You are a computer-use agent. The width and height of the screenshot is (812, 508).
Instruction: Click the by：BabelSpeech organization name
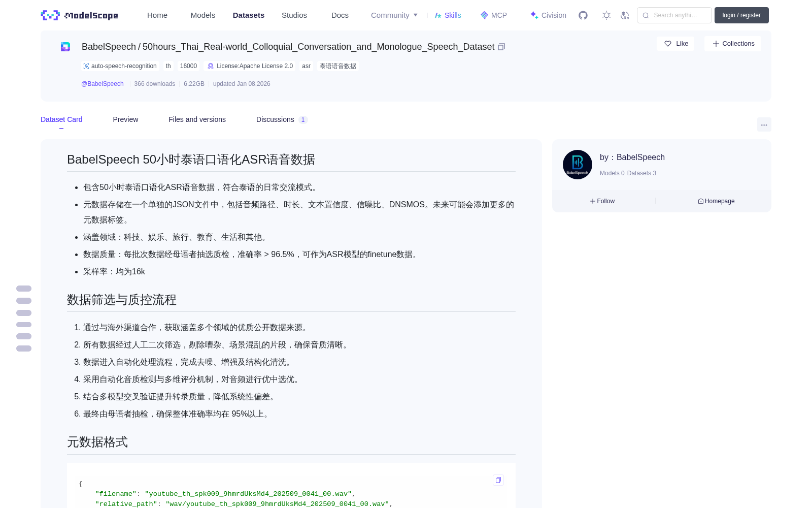[632, 157]
